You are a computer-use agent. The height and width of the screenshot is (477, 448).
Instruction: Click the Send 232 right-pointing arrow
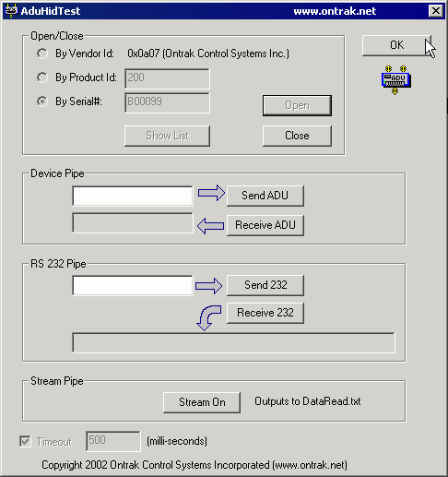pyautogui.click(x=208, y=286)
